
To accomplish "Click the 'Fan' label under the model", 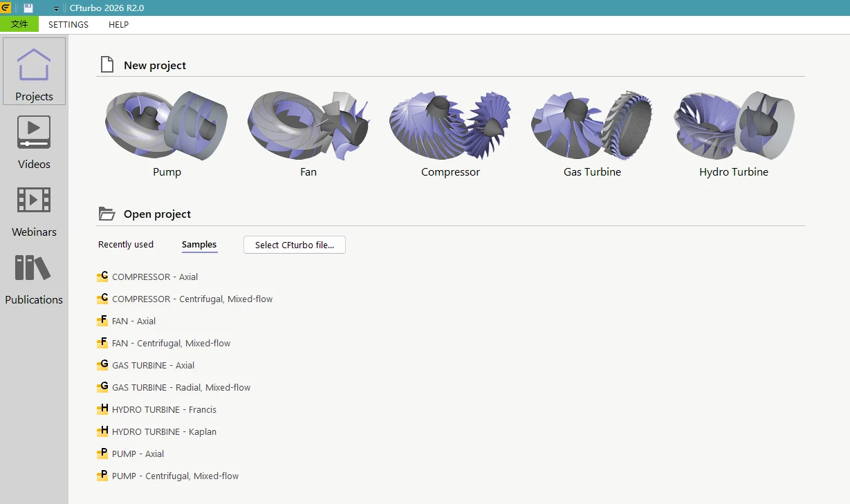I will click(x=308, y=172).
